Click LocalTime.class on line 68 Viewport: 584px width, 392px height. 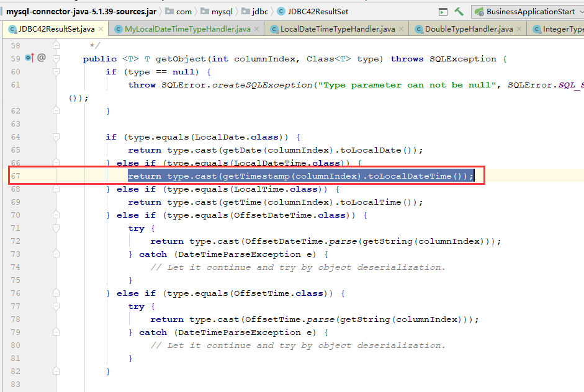click(275, 189)
